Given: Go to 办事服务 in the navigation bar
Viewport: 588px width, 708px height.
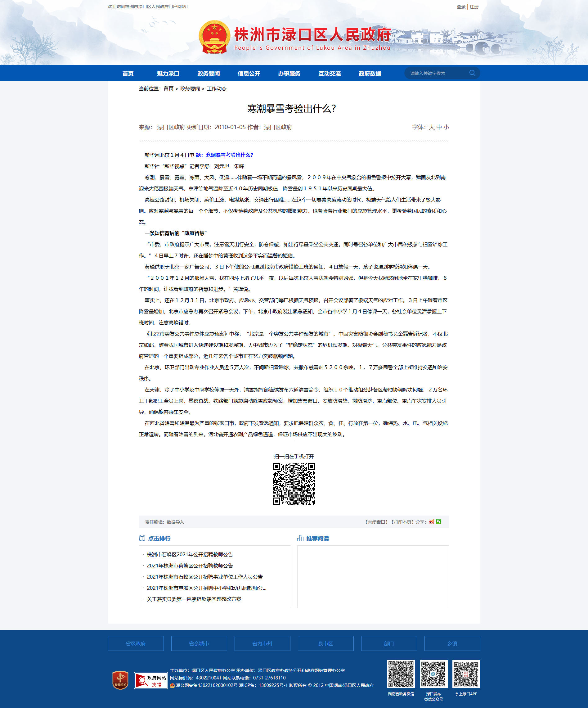Looking at the screenshot, I should click(289, 74).
